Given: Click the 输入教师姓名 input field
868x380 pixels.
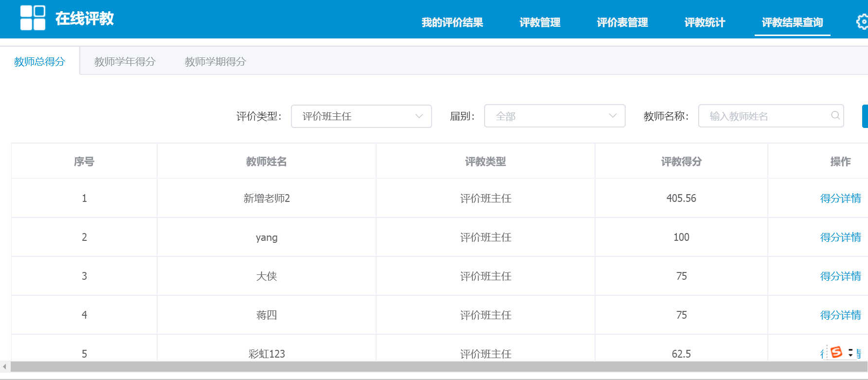Looking at the screenshot, I should tap(771, 116).
